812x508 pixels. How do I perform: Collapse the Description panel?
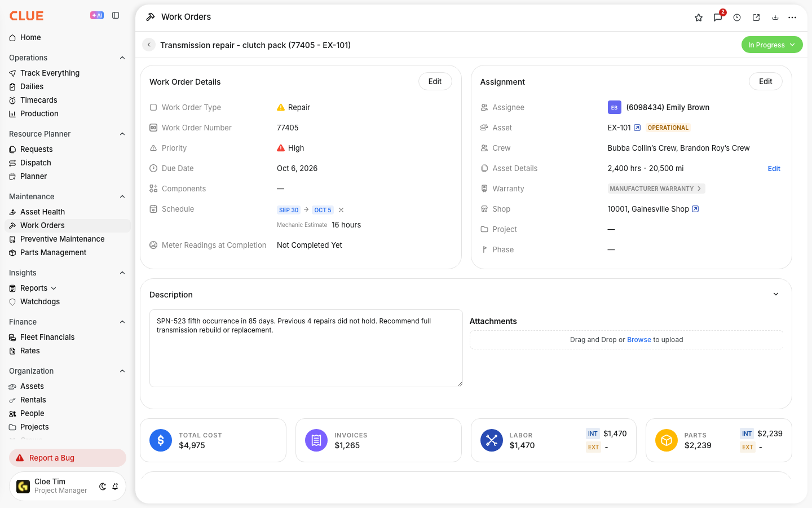point(776,294)
